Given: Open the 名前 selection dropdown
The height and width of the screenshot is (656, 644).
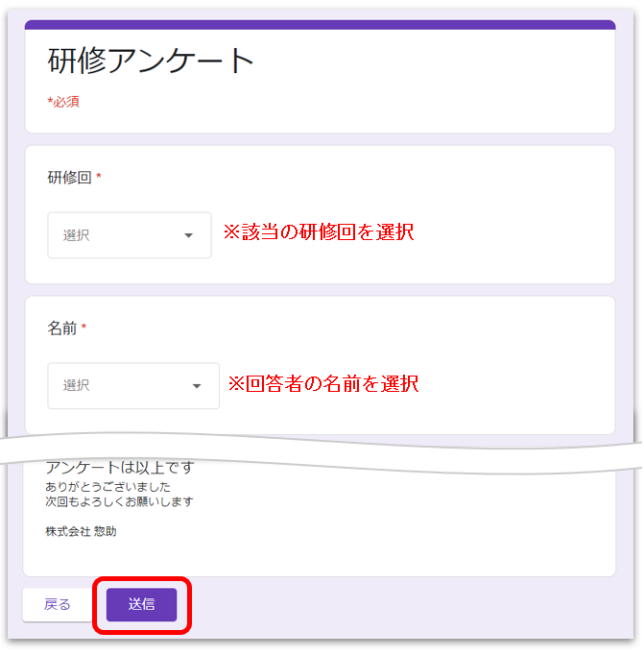Looking at the screenshot, I should click(133, 386).
